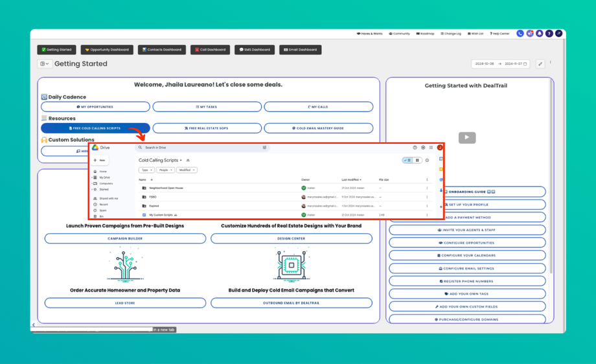
Task: Click the start date 2024-10-08 field
Action: click(x=485, y=64)
